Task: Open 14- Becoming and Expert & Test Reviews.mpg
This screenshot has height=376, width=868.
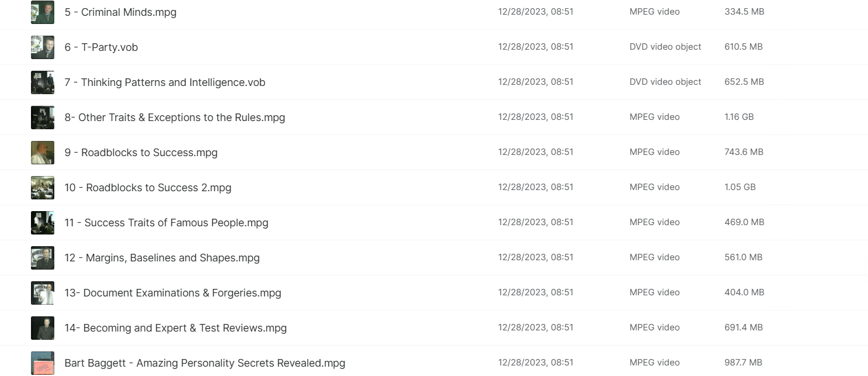Action: pos(175,328)
